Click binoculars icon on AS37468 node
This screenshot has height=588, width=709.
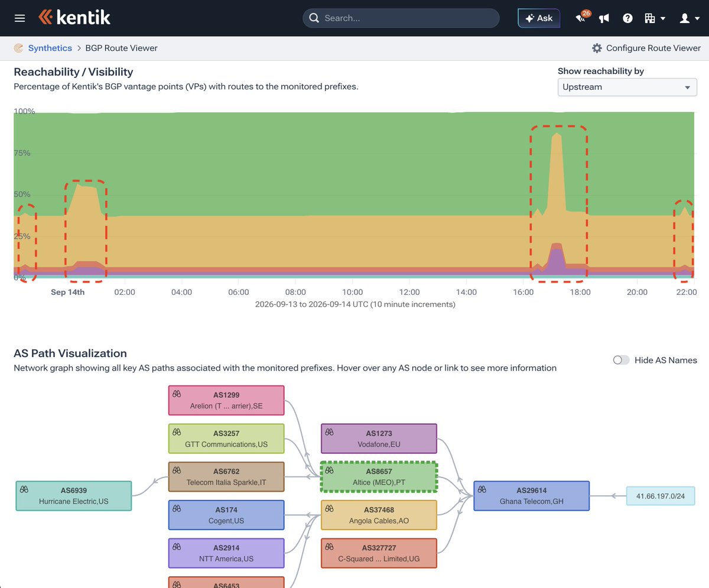[329, 509]
